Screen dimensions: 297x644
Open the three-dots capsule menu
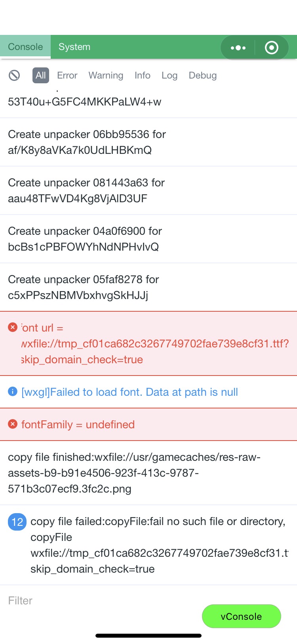pos(238,48)
